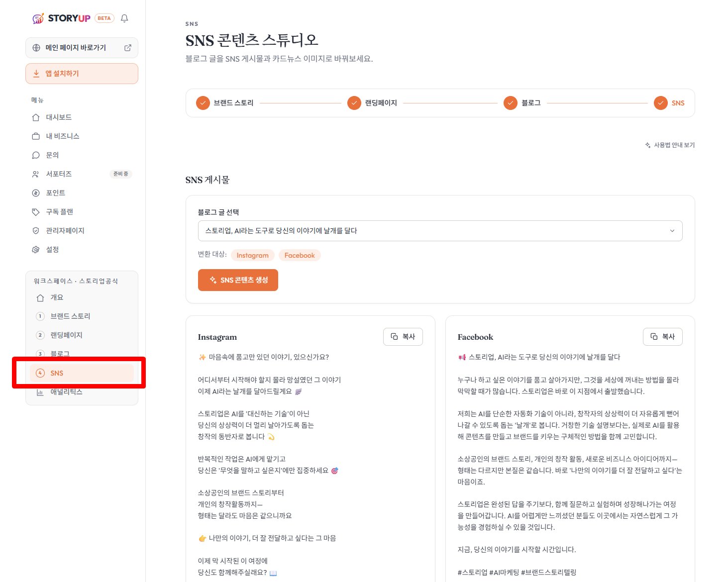The image size is (728, 582).
Task: Click the 애널리틱스 chart icon
Action: tap(40, 392)
